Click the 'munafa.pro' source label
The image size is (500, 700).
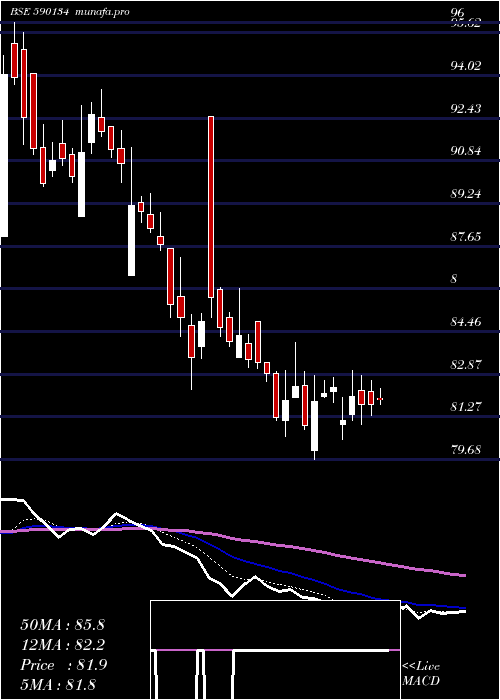point(101,12)
